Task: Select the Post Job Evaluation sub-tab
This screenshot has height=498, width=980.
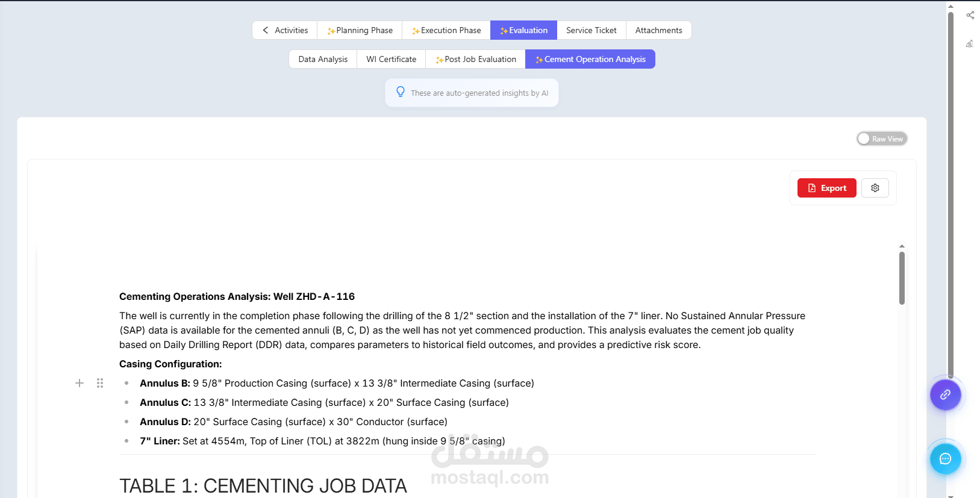Action: pyautogui.click(x=476, y=59)
